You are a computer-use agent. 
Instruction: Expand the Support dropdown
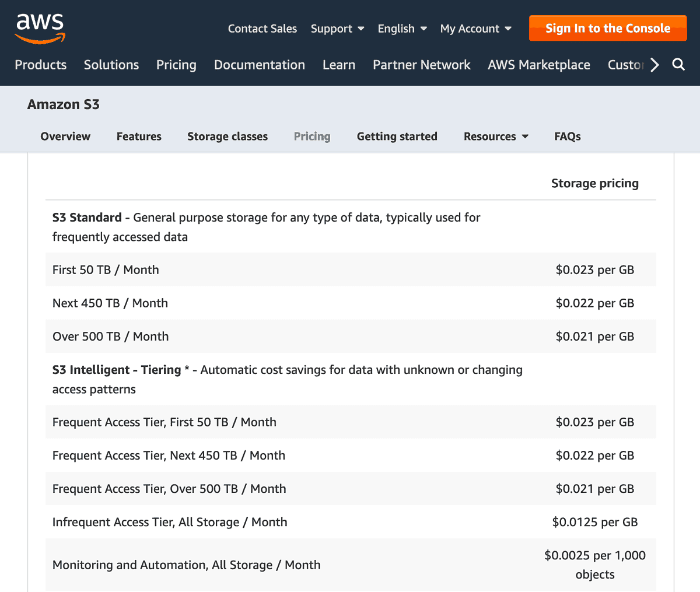[337, 29]
